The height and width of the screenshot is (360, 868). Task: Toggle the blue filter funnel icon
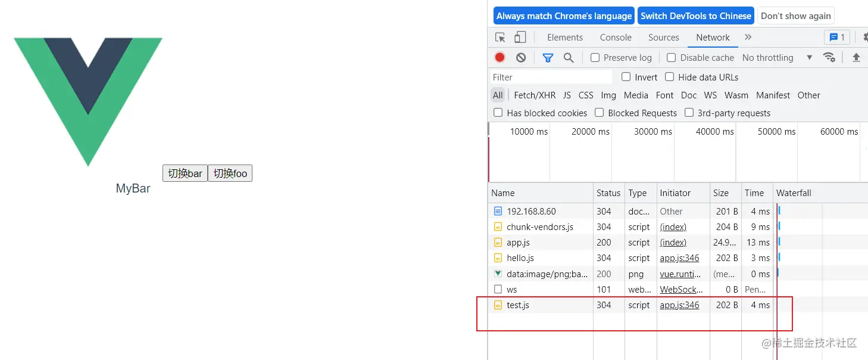(548, 57)
